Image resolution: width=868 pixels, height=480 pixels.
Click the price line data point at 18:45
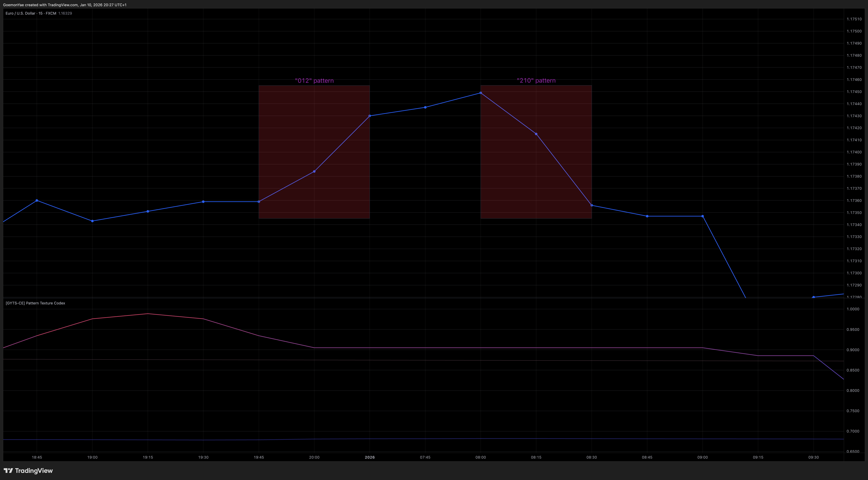coord(37,200)
